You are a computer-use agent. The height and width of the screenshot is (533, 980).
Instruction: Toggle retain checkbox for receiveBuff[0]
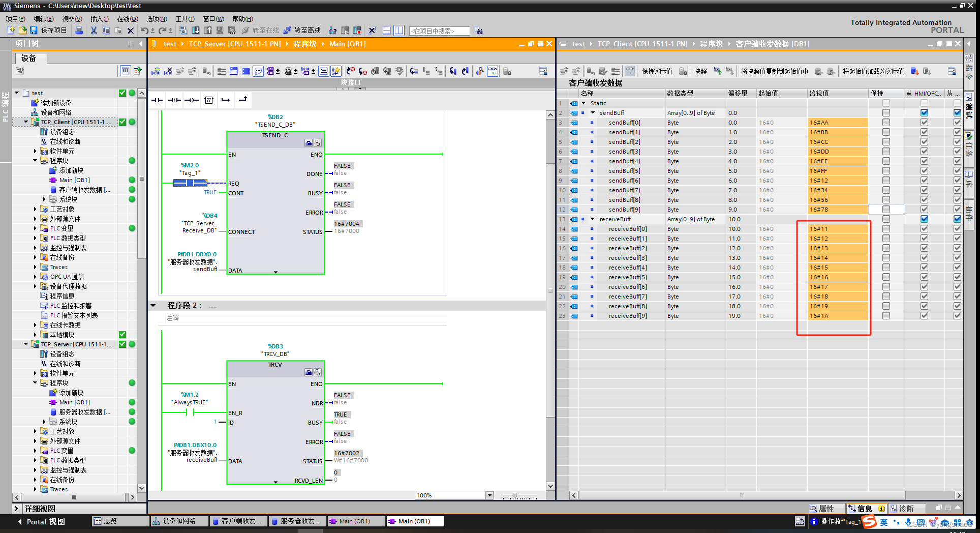(x=886, y=229)
